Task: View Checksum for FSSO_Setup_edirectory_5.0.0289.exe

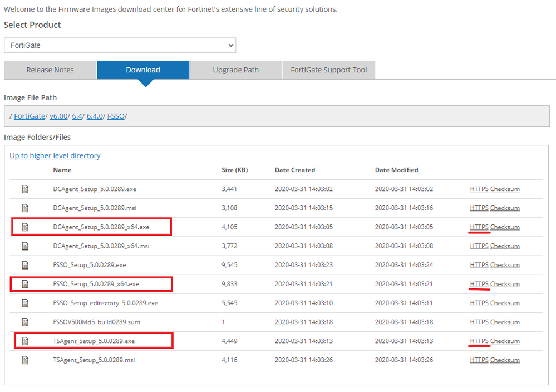Action: [x=505, y=303]
